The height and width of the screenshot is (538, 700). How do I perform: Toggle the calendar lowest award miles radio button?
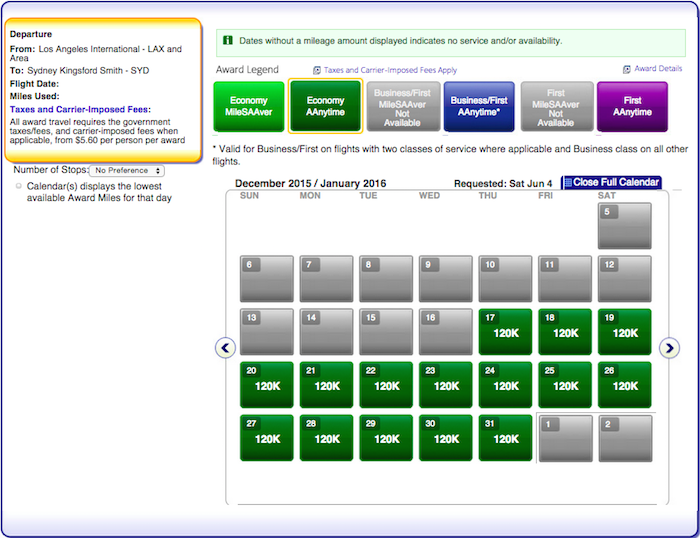pyautogui.click(x=19, y=186)
